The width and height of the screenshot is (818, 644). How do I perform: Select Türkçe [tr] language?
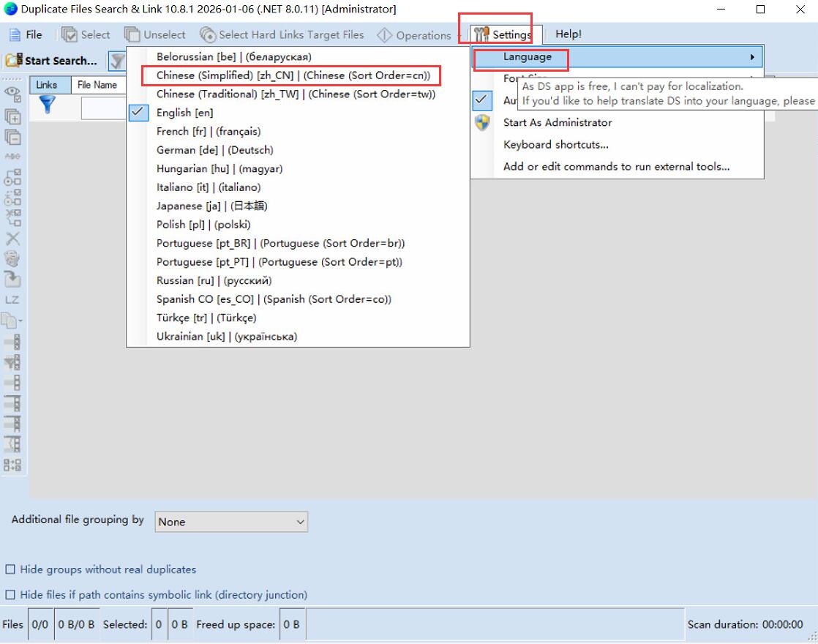[298, 318]
